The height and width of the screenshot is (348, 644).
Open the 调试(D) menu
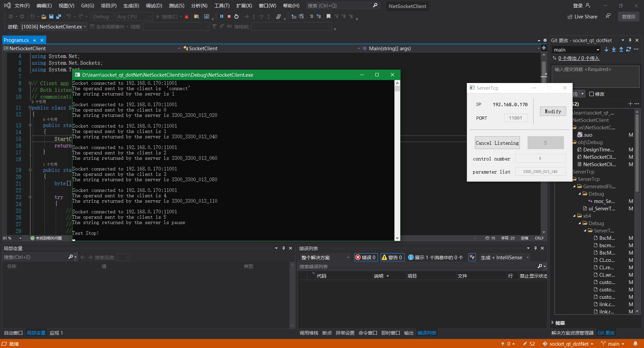coord(154,6)
